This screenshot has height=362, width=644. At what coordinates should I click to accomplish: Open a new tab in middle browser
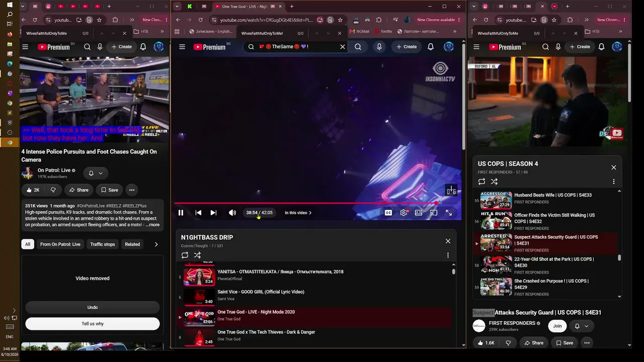292,7
